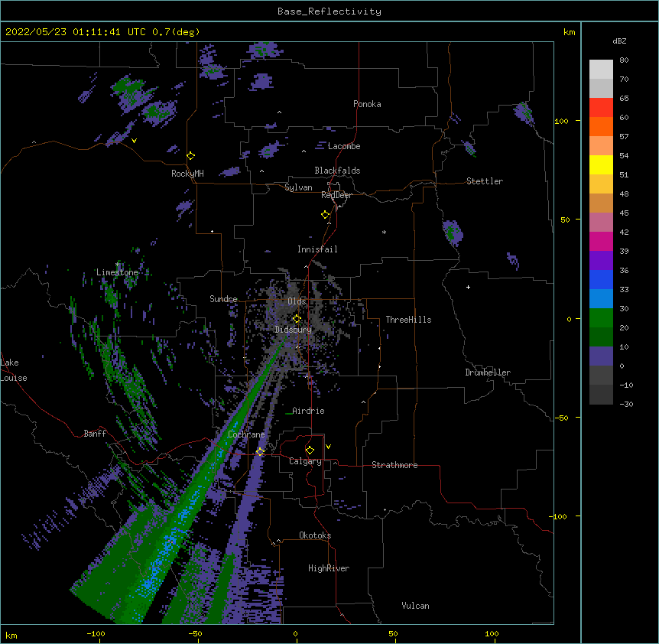The width and height of the screenshot is (659, 644).
Task: Click the Sylvan label on map
Action: [298, 187]
